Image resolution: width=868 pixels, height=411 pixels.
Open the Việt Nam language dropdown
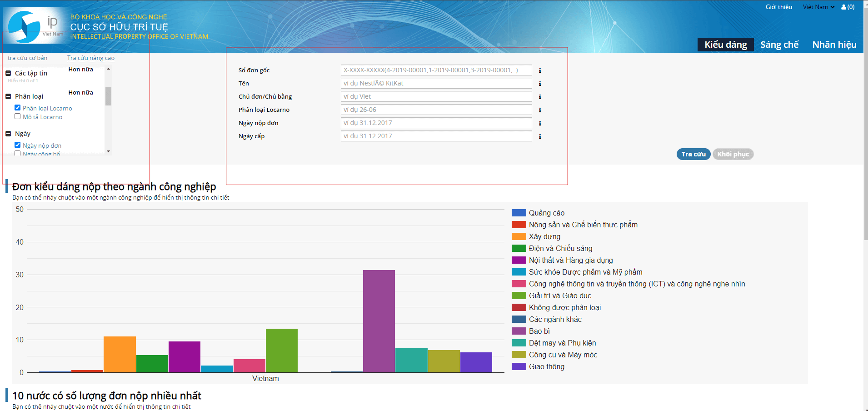click(818, 7)
